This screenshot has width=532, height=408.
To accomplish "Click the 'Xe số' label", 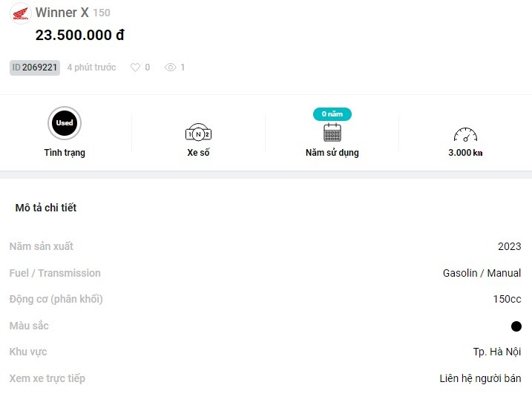I will (198, 153).
